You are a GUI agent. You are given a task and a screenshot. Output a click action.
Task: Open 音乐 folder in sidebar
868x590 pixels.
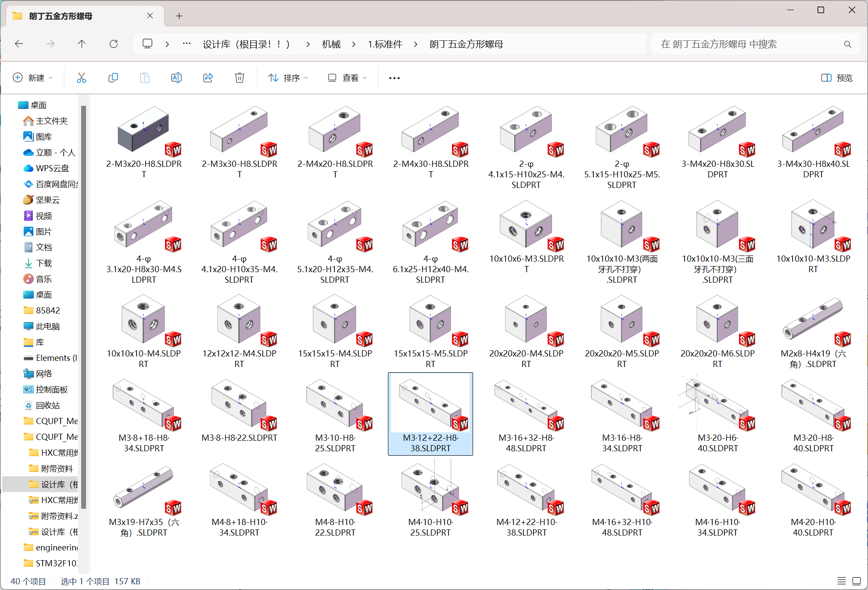coord(38,279)
